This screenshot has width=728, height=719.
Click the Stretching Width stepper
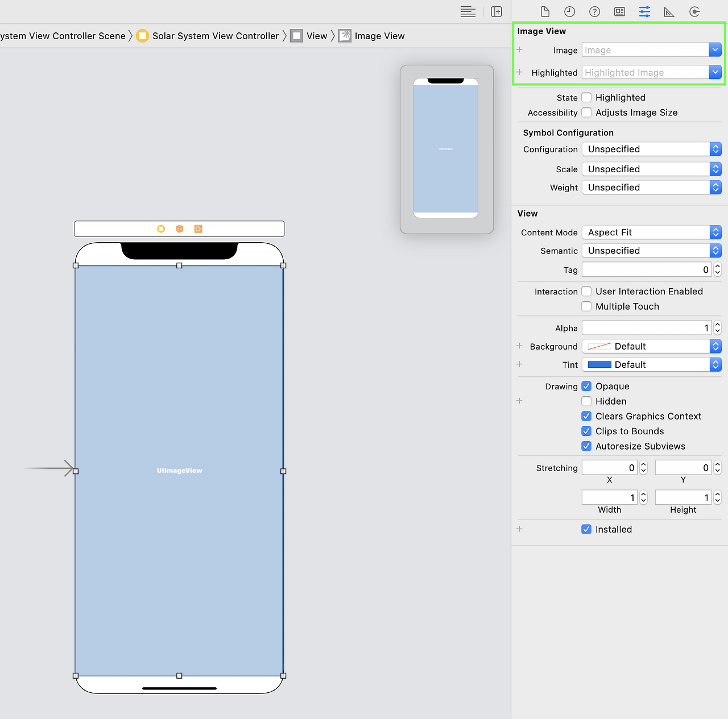click(x=644, y=497)
